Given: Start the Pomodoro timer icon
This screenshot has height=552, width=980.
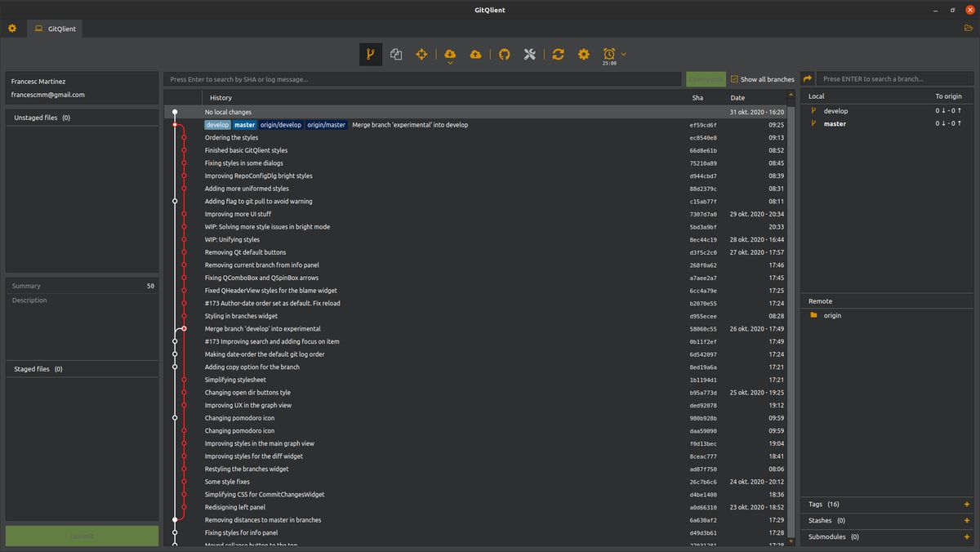Looking at the screenshot, I should pos(608,54).
